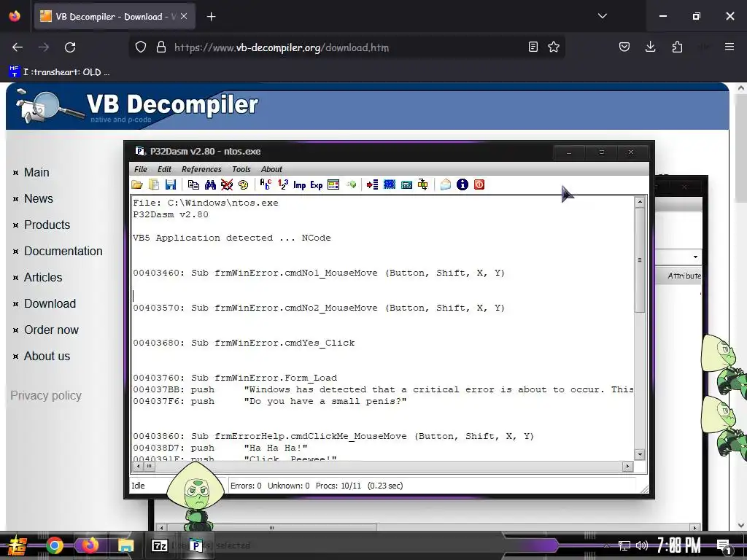Click the Imp imports icon
This screenshot has width=747, height=560.
pyautogui.click(x=300, y=184)
